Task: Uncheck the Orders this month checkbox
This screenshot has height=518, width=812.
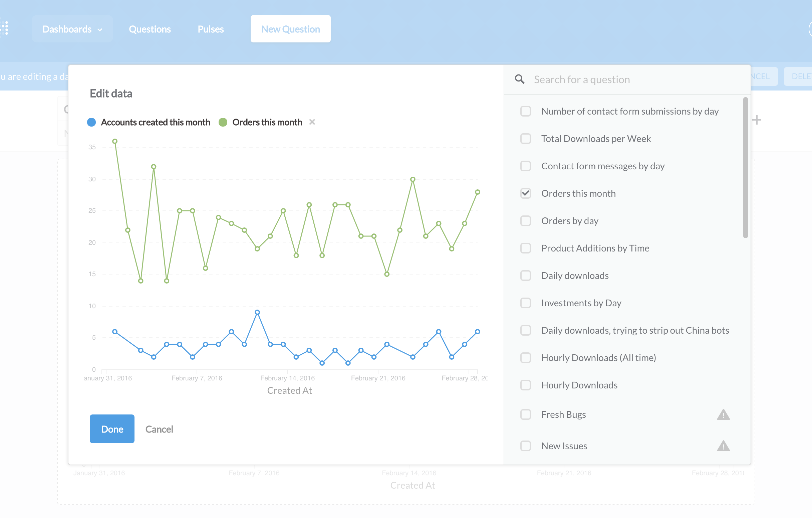Action: coord(525,193)
